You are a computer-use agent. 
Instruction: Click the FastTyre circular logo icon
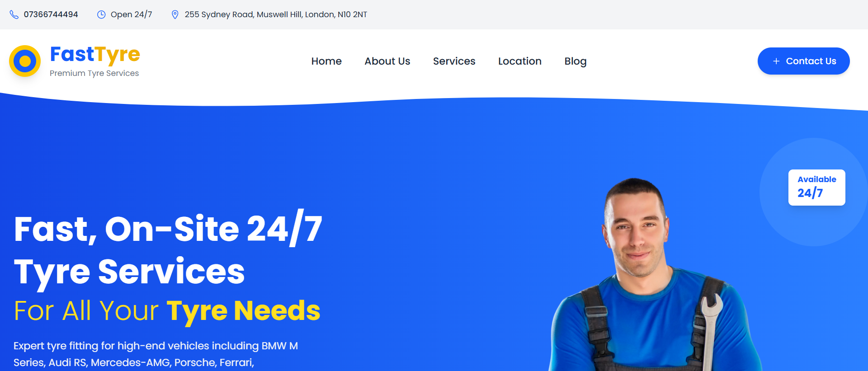[x=25, y=61]
